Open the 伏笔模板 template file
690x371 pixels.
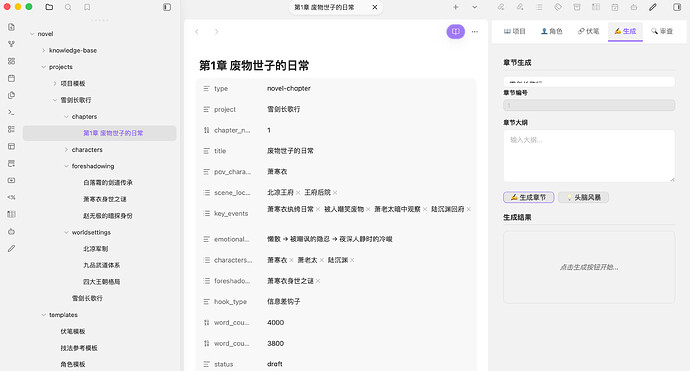click(73, 331)
